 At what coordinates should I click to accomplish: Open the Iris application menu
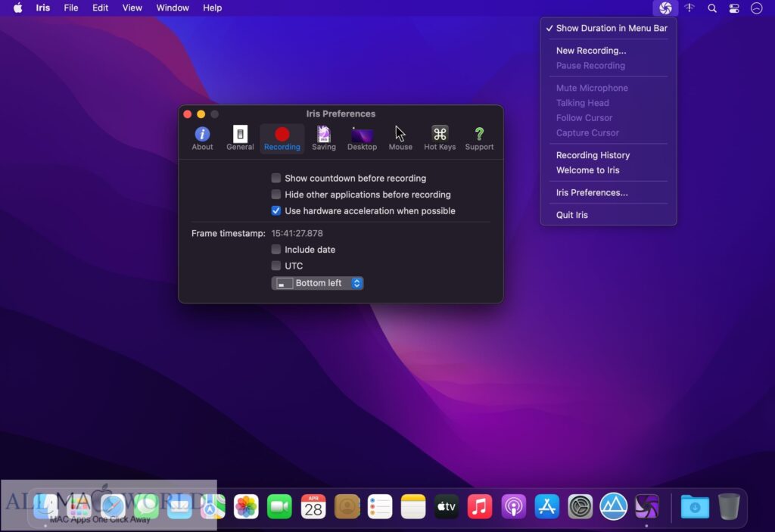43,8
